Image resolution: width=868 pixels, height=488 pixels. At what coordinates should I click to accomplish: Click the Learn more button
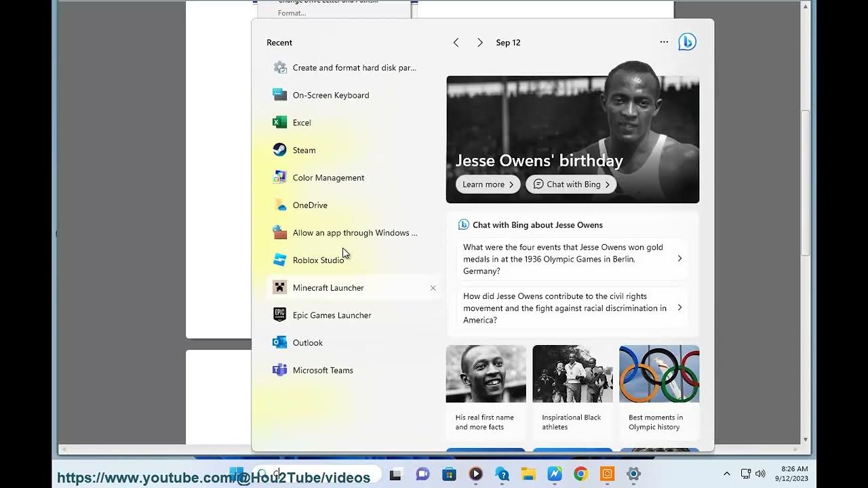[488, 184]
